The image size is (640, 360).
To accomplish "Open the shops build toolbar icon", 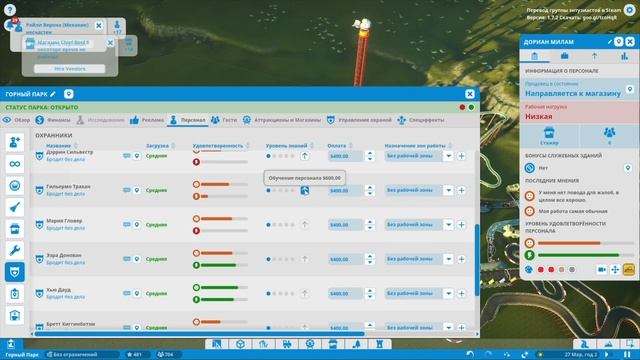I will tap(333, 344).
